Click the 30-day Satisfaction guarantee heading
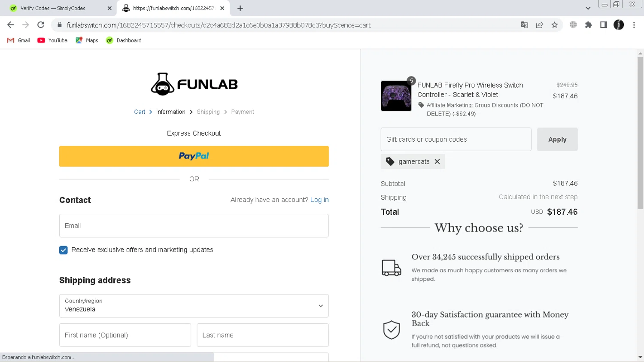The image size is (644, 362). pyautogui.click(x=490, y=319)
